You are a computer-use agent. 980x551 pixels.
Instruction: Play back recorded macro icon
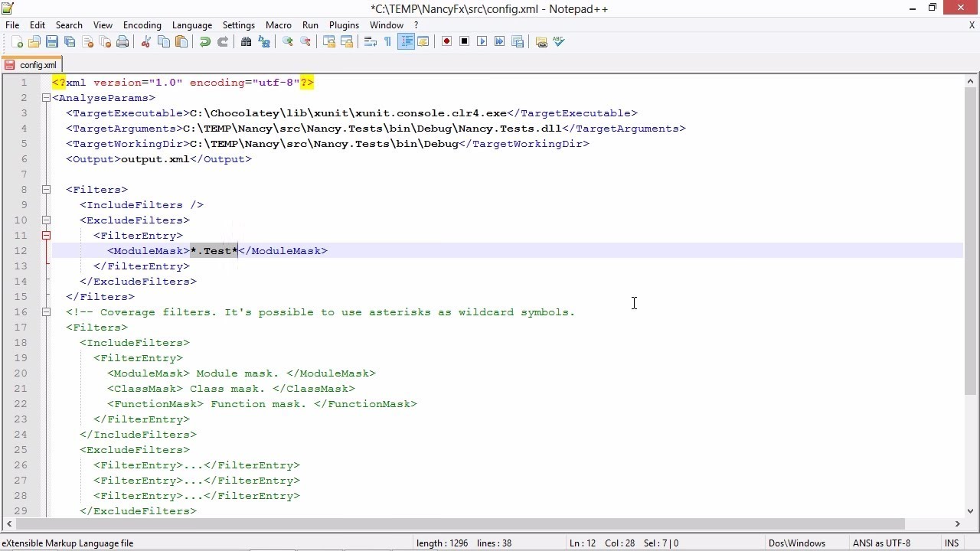click(482, 42)
